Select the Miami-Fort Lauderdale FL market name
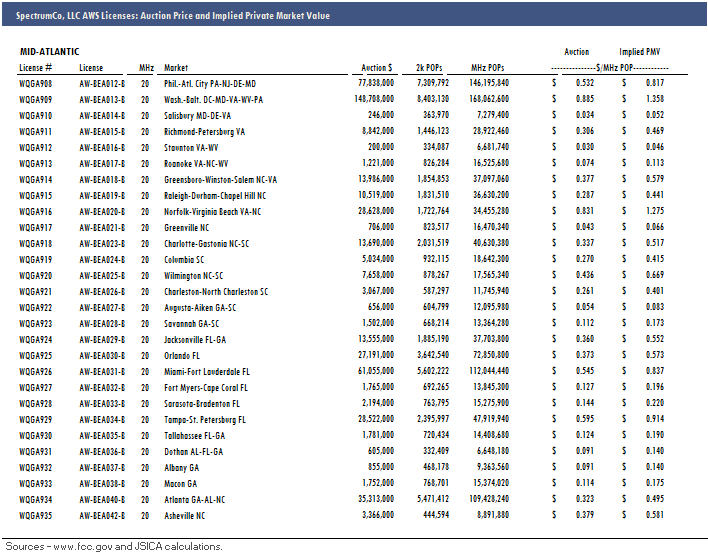This screenshot has height=554, width=708. pyautogui.click(x=206, y=371)
